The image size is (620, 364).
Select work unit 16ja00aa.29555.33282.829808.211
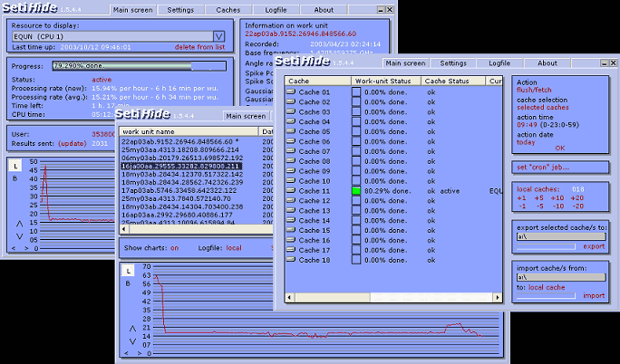click(x=181, y=167)
